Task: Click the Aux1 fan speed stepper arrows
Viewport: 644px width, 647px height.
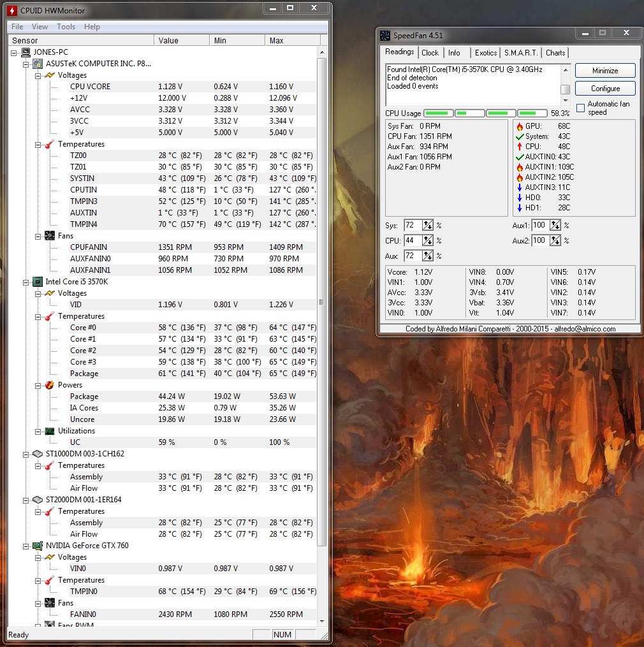Action: 555,225
